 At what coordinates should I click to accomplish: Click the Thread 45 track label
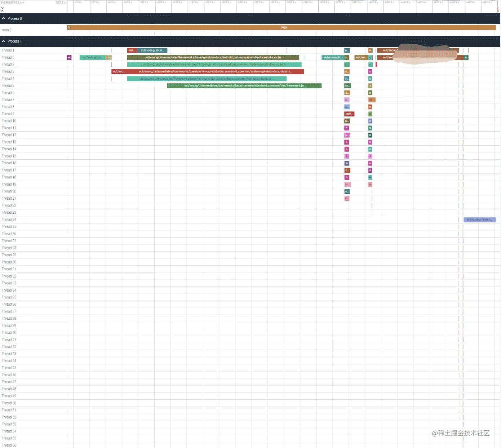tap(9, 368)
